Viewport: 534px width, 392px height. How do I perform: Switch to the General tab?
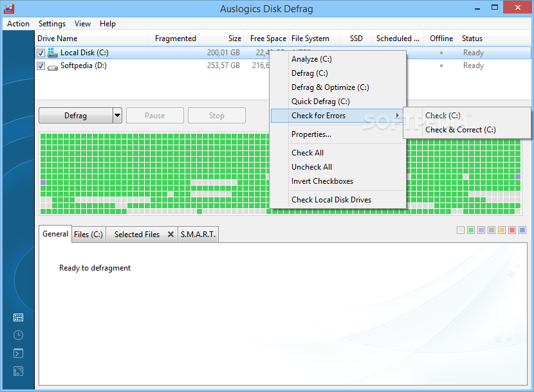coord(55,234)
